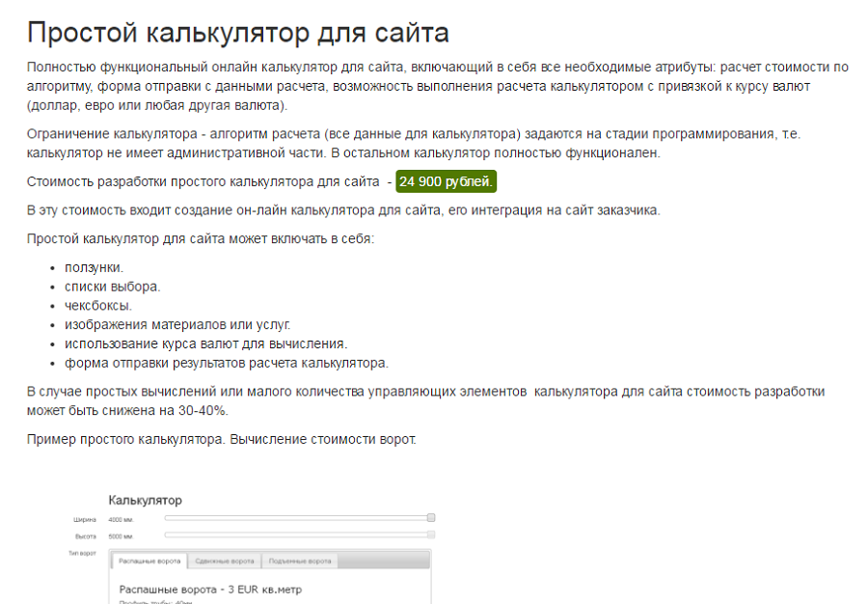Image resolution: width=868 pixels, height=604 pixels.
Task: Click the 'списки выбора.' list item
Action: coord(112,287)
